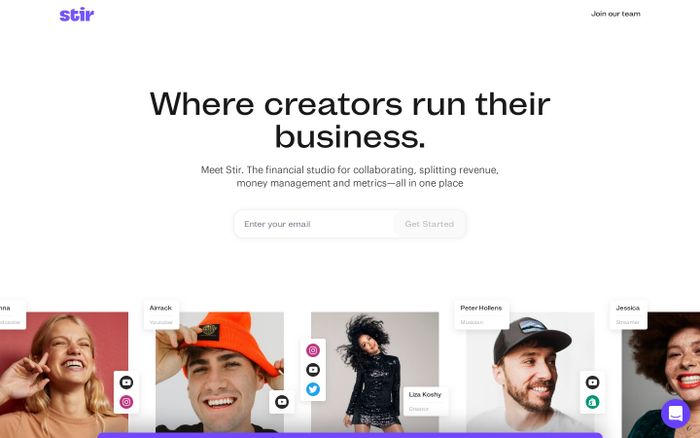Click the YouTube icon next to Liza Koshy

(313, 370)
